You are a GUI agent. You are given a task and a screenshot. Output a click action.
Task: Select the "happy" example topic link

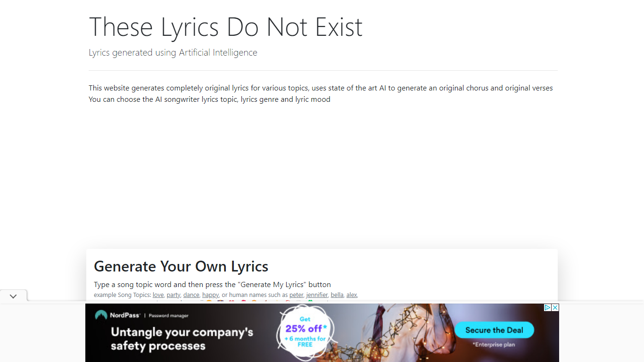[210, 295]
